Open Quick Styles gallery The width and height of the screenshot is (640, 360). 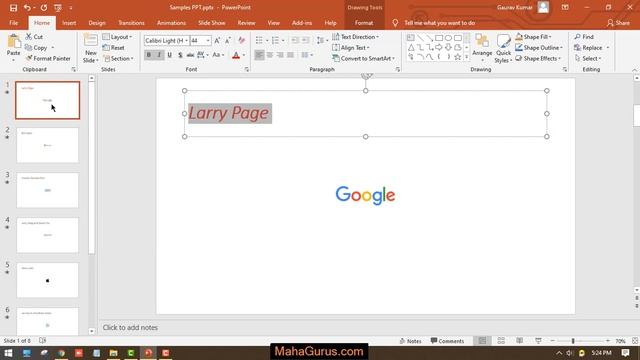tap(503, 48)
